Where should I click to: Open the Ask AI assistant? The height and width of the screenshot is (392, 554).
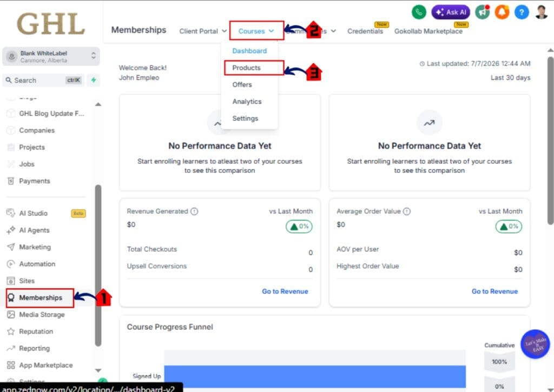click(x=451, y=12)
